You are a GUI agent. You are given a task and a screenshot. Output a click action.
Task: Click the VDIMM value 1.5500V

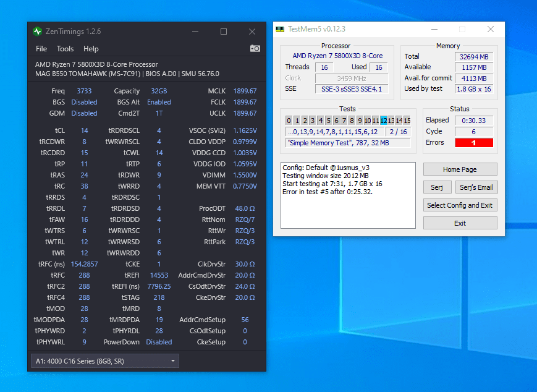[x=245, y=175]
